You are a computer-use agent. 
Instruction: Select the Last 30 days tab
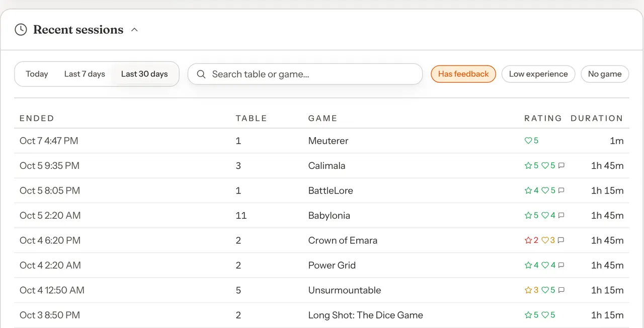tap(144, 74)
